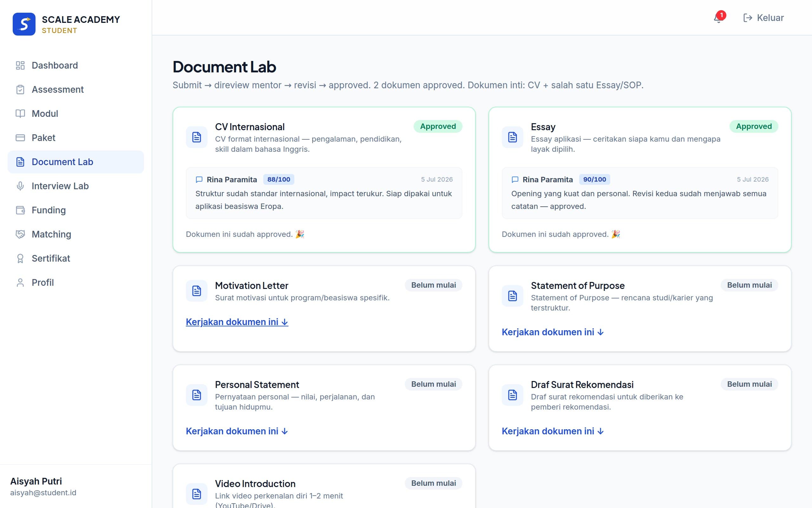Click the Funding wallet icon in sidebar
This screenshot has width=812, height=508.
coord(20,210)
